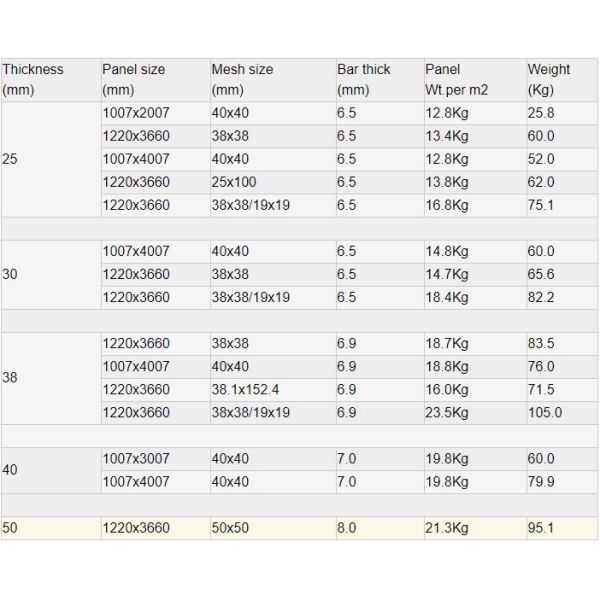Select the Weight (Kg) column header
The height and width of the screenshot is (600, 600).
click(549, 79)
